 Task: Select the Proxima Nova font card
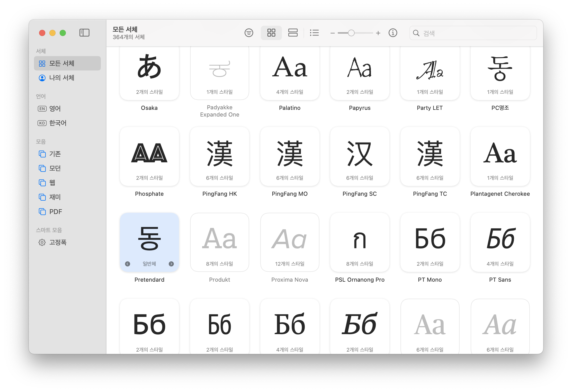290,242
